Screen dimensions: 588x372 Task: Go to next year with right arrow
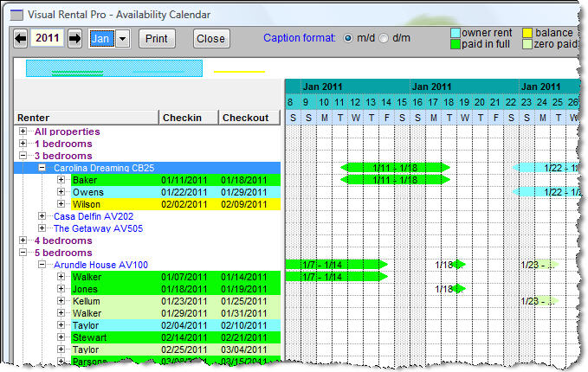[x=75, y=39]
